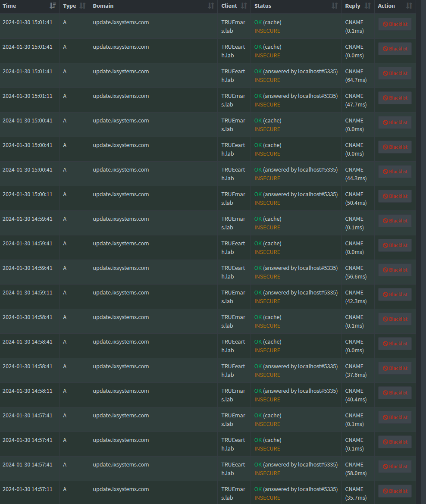This screenshot has width=426, height=504.
Task: Blacklist the 14:57:41 TRUEearth.lab cache (0.1ms) query
Action: coord(395,442)
